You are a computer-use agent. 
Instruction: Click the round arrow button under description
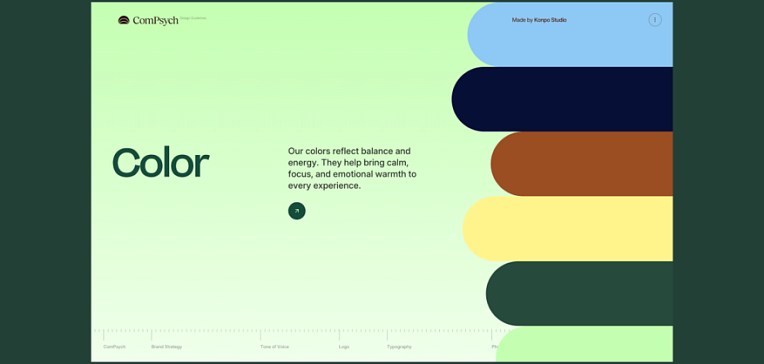[297, 211]
